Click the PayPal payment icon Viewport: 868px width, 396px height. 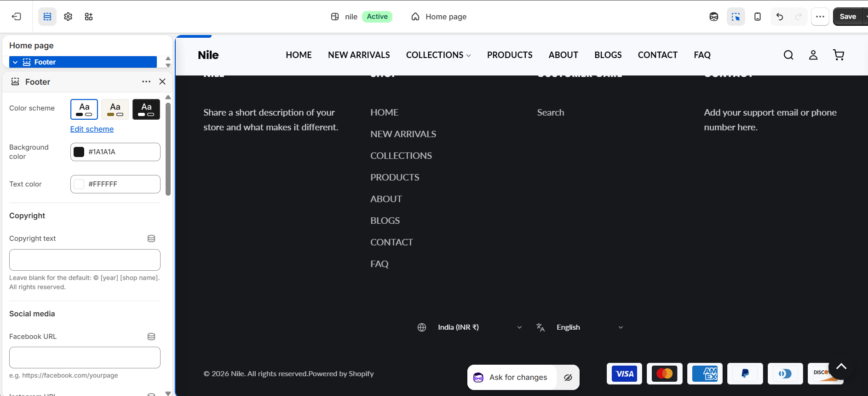(x=745, y=373)
